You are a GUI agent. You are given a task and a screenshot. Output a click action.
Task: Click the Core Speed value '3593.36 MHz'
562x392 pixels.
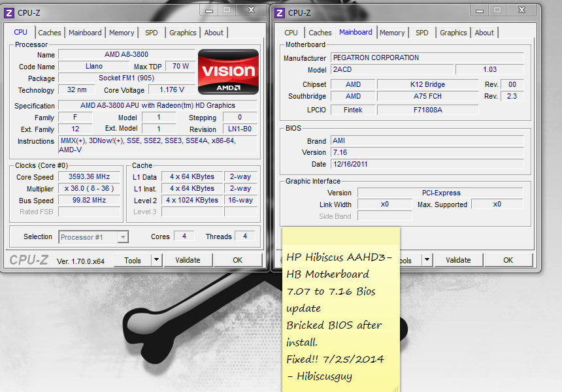coord(90,176)
